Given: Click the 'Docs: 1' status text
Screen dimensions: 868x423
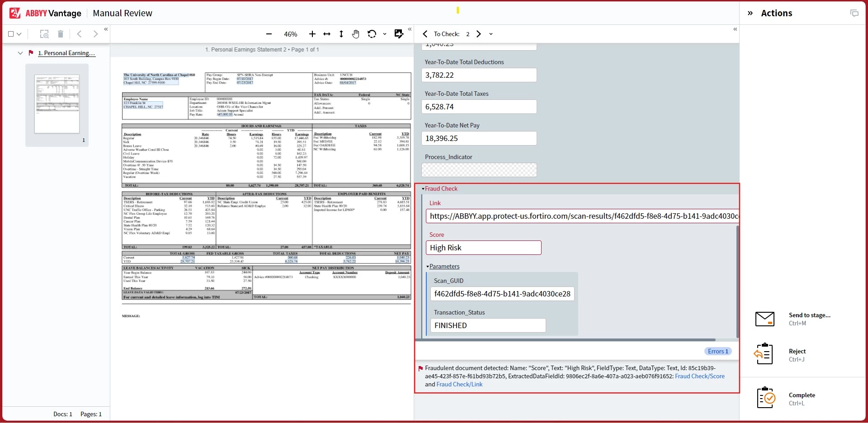Looking at the screenshot, I should pos(63,414).
